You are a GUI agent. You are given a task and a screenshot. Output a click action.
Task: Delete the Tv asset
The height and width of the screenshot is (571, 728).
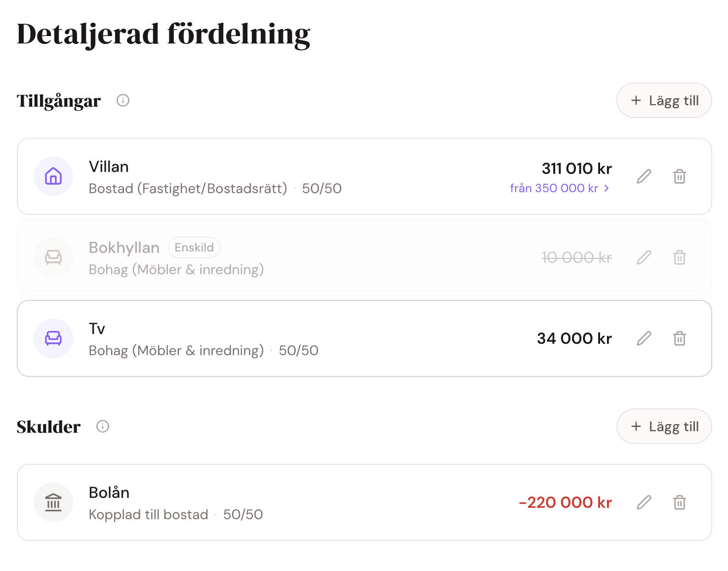(680, 338)
